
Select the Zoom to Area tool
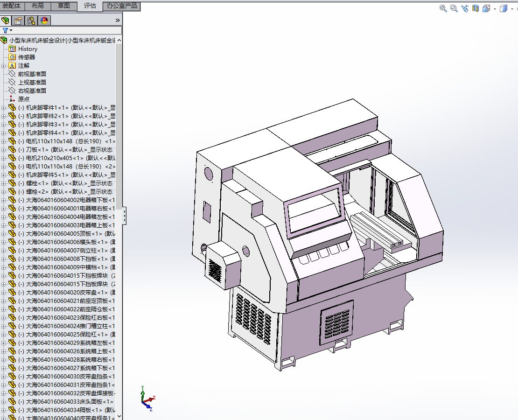click(454, 8)
